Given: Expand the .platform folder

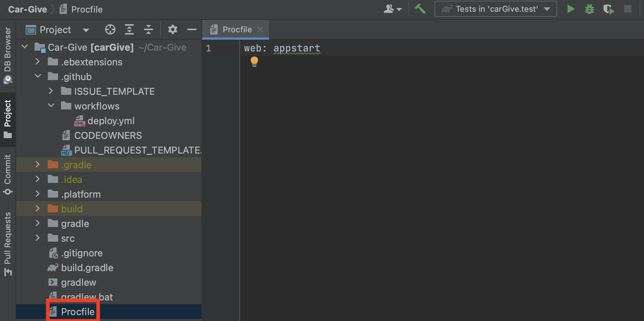Looking at the screenshot, I should click(37, 194).
